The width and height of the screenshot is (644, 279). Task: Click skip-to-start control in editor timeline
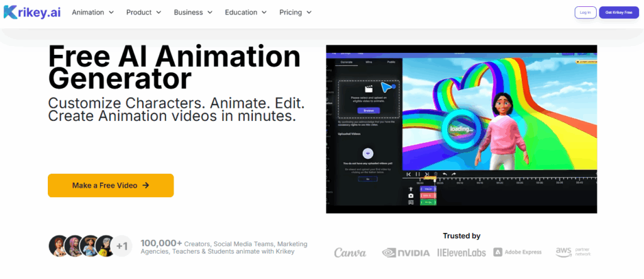pyautogui.click(x=409, y=174)
